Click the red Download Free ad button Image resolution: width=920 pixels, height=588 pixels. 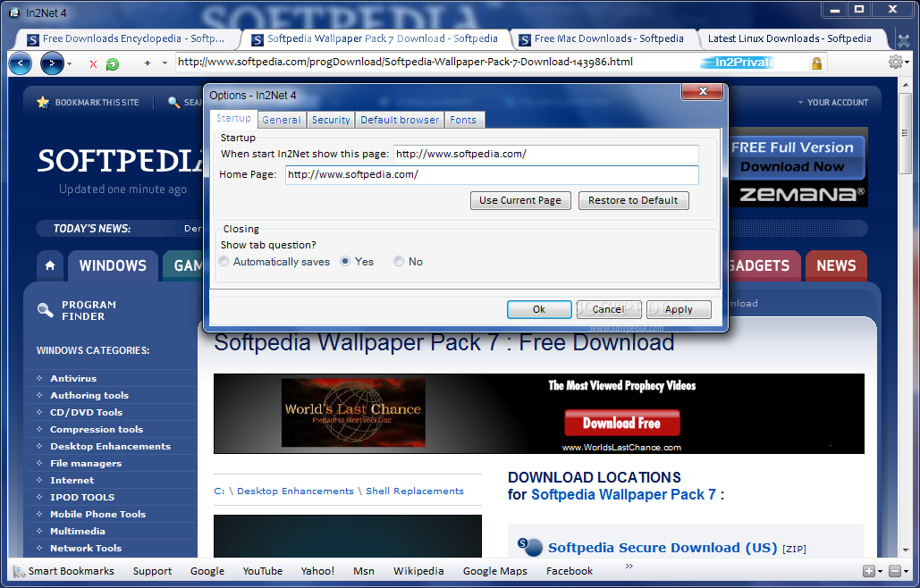622,423
